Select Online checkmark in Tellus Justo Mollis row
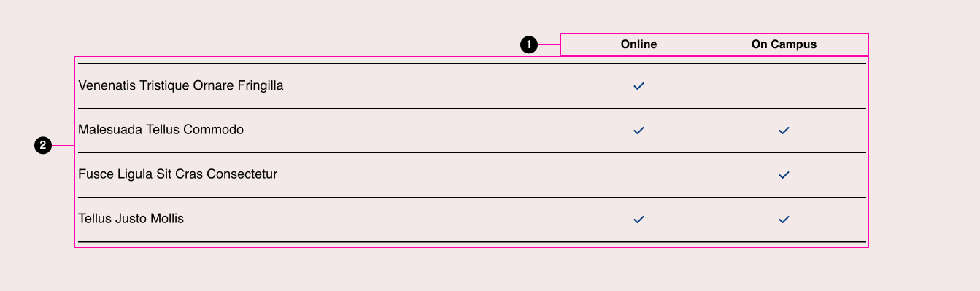Viewport: 980px width, 291px height. tap(638, 220)
